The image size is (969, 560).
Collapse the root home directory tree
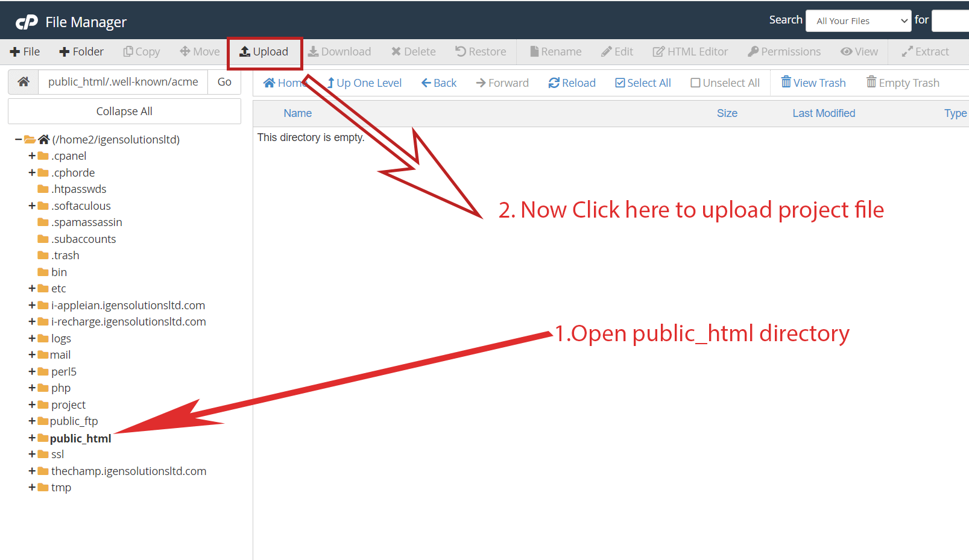pos(19,140)
